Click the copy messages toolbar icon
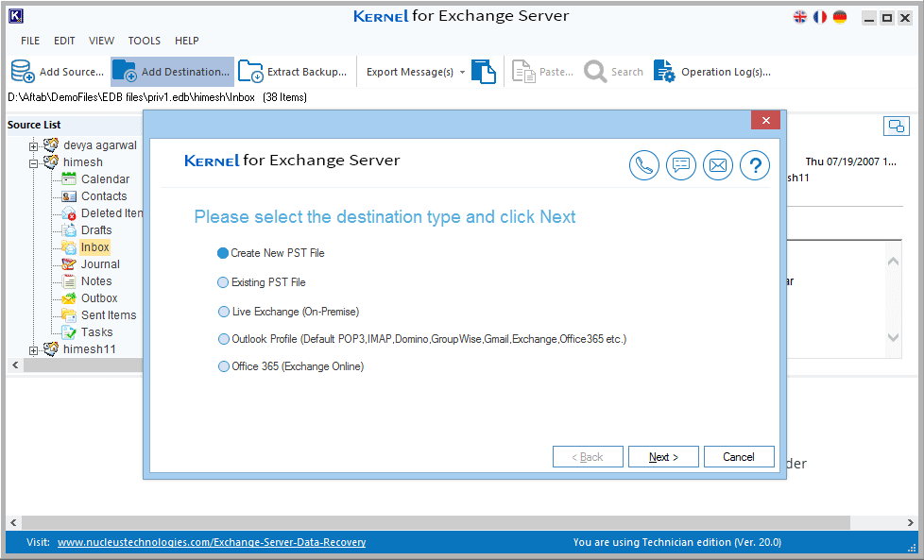This screenshot has height=560, width=924. 484,71
